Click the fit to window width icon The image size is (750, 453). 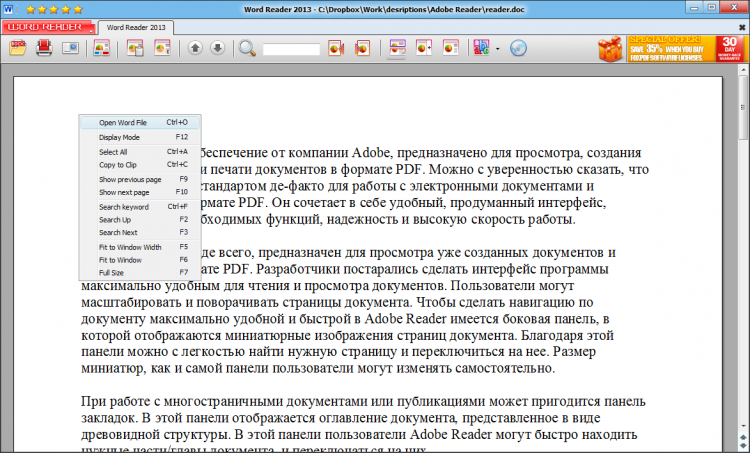[x=397, y=48]
